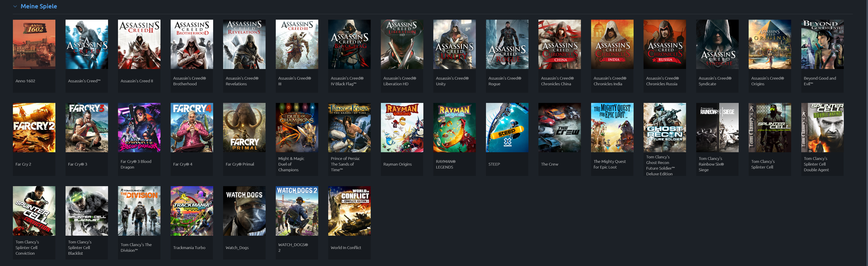Image resolution: width=868 pixels, height=266 pixels.
Task: Select Far Cry 3 Blood Dragon
Action: 139,127
